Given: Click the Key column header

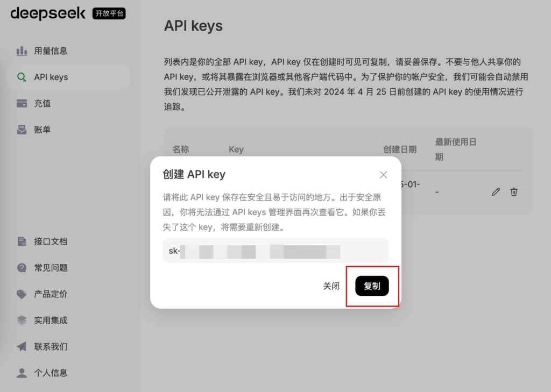Looking at the screenshot, I should coord(236,149).
